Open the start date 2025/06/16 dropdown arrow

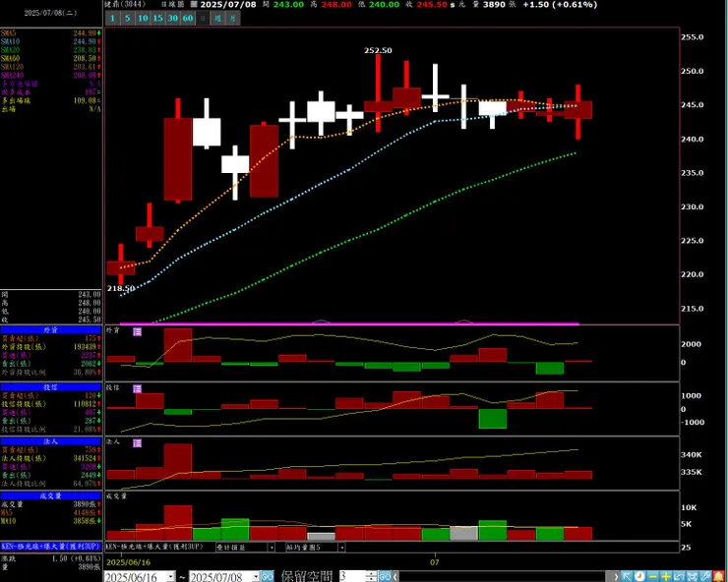171,577
